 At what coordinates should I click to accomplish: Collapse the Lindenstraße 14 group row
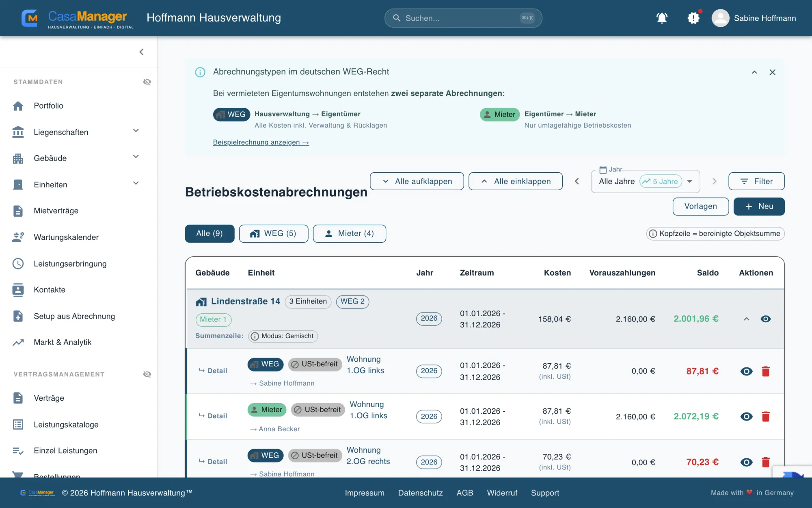click(x=746, y=319)
